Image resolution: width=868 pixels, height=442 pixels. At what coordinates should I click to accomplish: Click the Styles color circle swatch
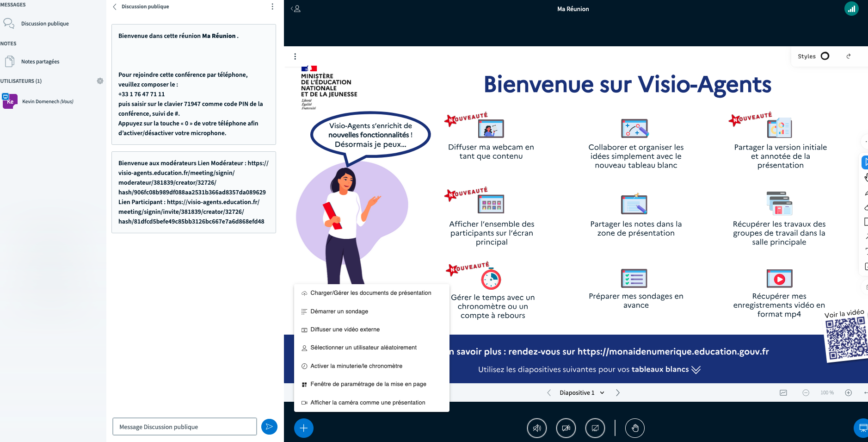(x=825, y=56)
